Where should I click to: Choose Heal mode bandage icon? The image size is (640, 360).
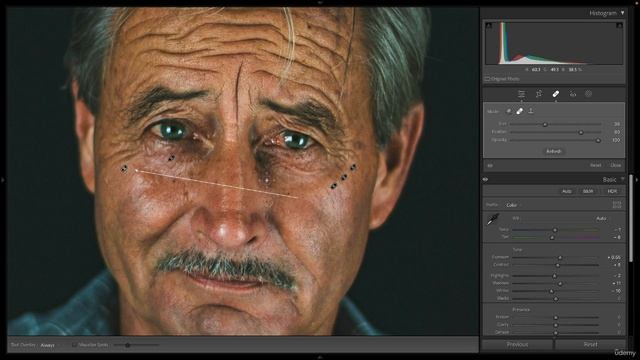(520, 111)
